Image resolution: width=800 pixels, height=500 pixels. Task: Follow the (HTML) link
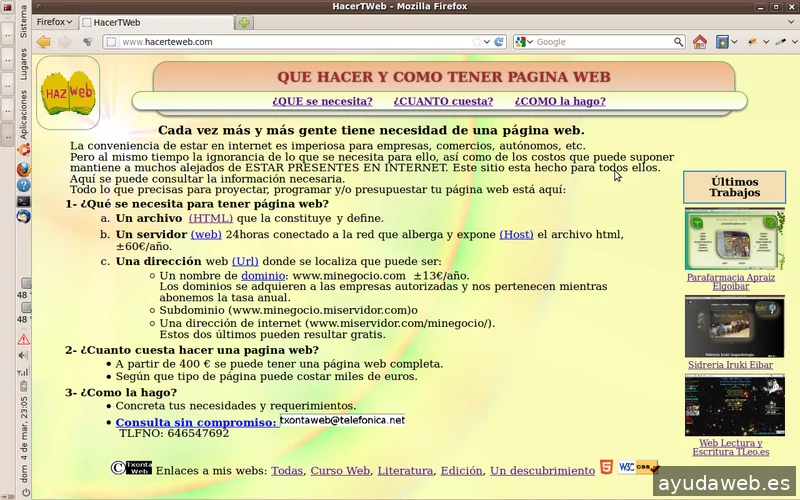(x=211, y=218)
